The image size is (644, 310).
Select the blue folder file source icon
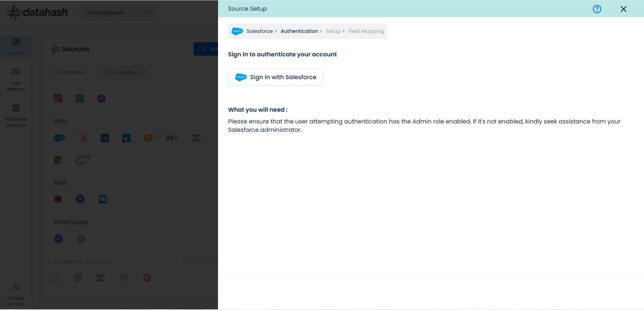[x=103, y=199]
